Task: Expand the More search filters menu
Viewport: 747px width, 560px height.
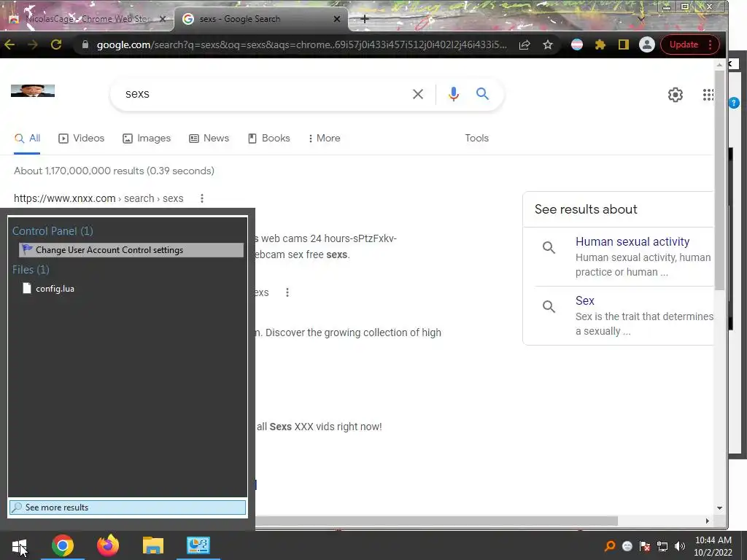Action: point(324,138)
